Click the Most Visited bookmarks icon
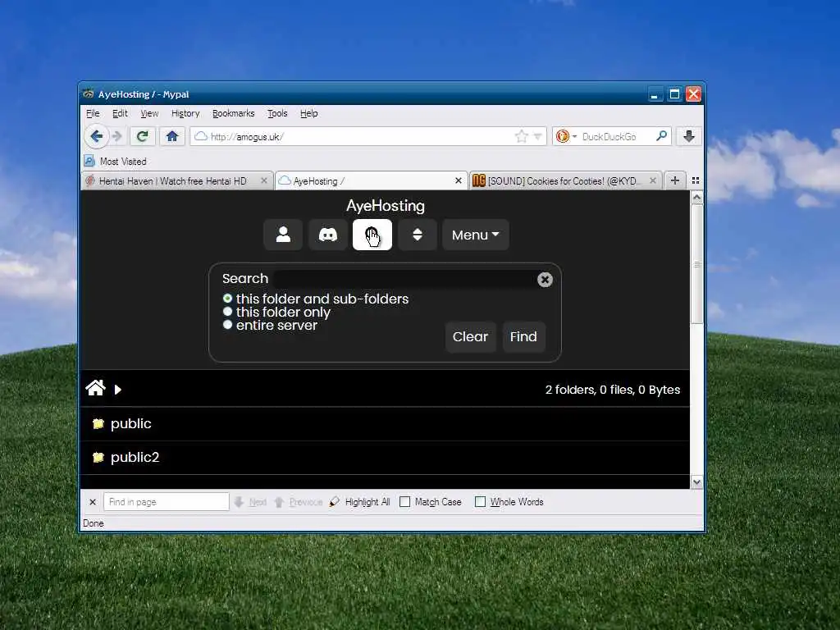 point(90,161)
